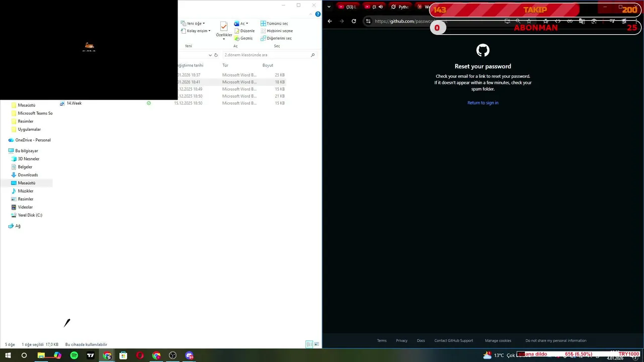
Task: Open the Windows Start menu
Action: click(x=8, y=355)
